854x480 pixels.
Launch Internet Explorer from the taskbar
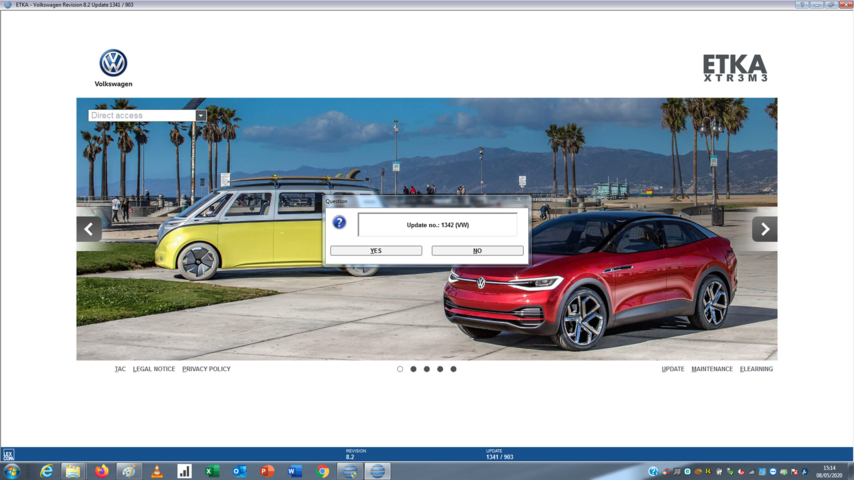coord(46,471)
